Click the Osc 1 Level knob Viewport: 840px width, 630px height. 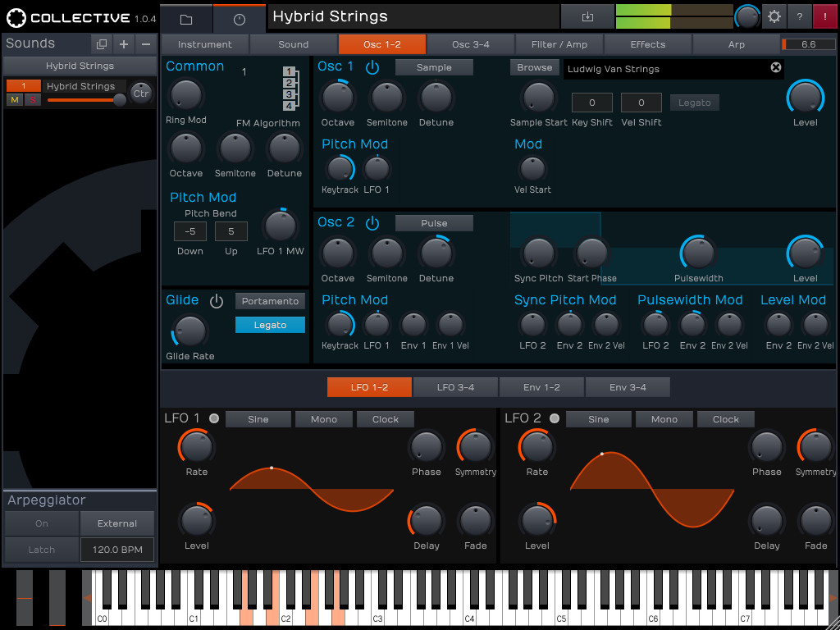click(x=806, y=98)
